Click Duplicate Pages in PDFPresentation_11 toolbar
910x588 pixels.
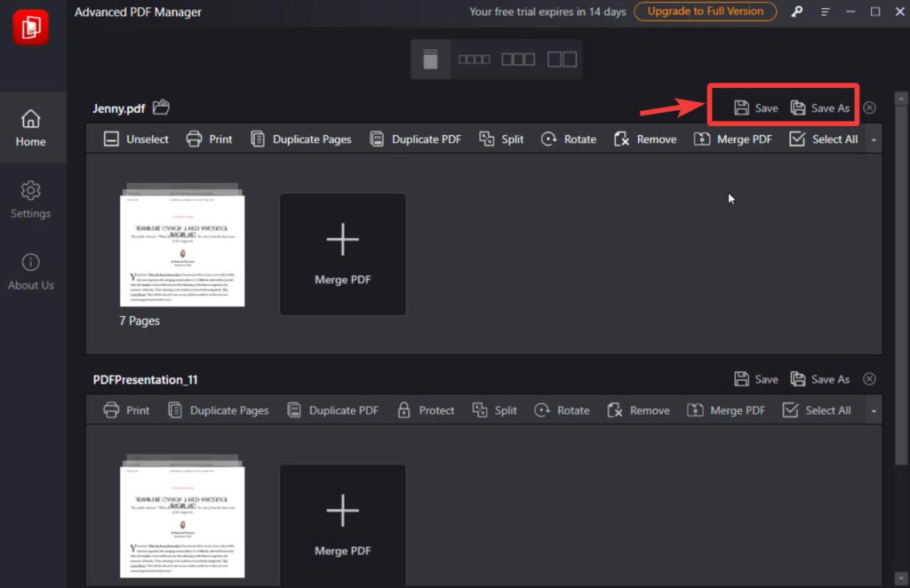coord(219,410)
